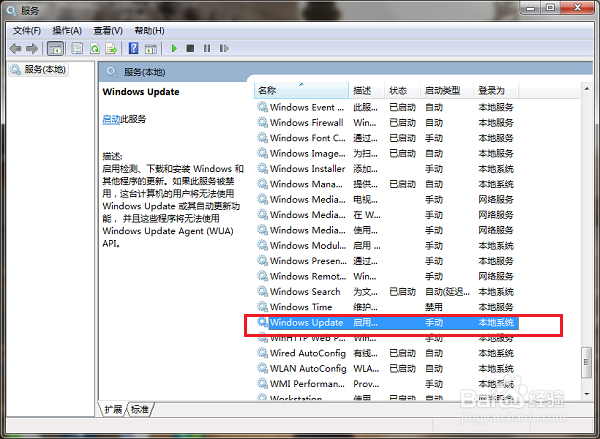
Task: Select the Windows Installer service row
Action: tap(387, 168)
